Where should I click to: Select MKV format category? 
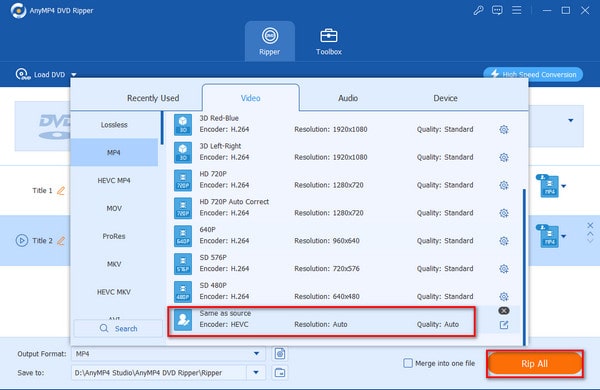click(114, 264)
